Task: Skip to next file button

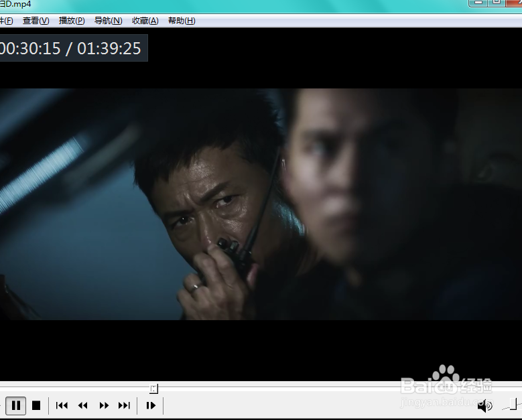Action: click(x=124, y=405)
